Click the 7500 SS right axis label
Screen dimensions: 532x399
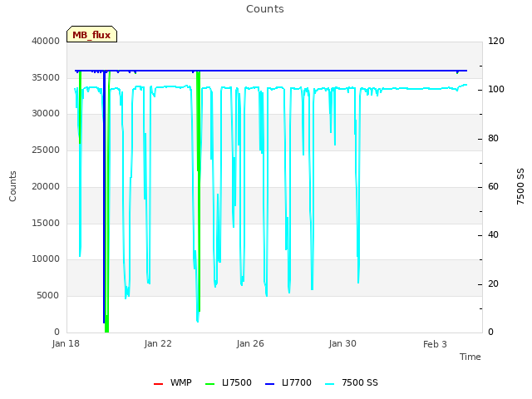pos(520,186)
